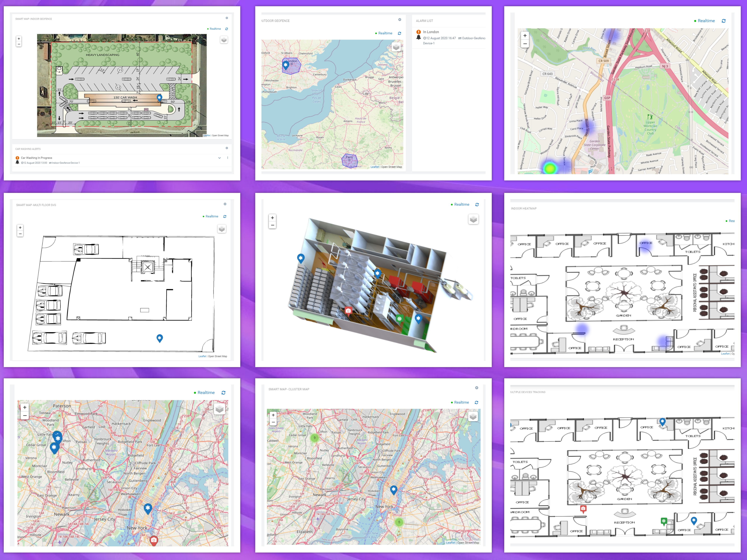The image size is (747, 560).
Task: Open layers control on Outdoor Geofence map
Action: [x=396, y=47]
